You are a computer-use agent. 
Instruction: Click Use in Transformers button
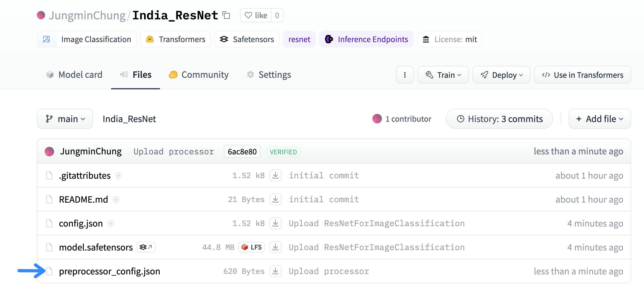click(582, 75)
